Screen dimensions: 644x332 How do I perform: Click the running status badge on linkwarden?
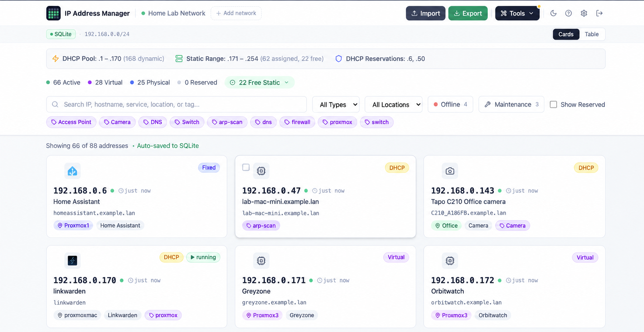203,257
